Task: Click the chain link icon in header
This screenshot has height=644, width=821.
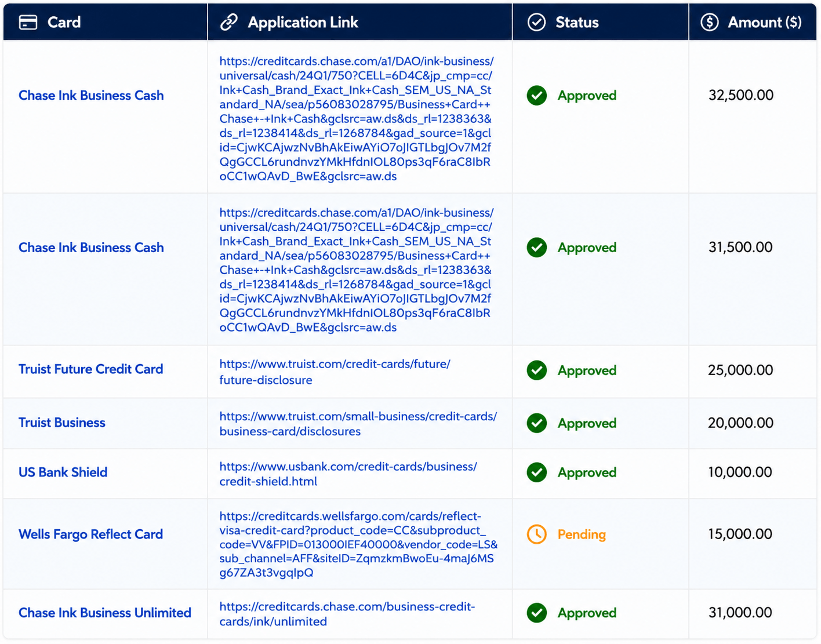Action: 229,22
